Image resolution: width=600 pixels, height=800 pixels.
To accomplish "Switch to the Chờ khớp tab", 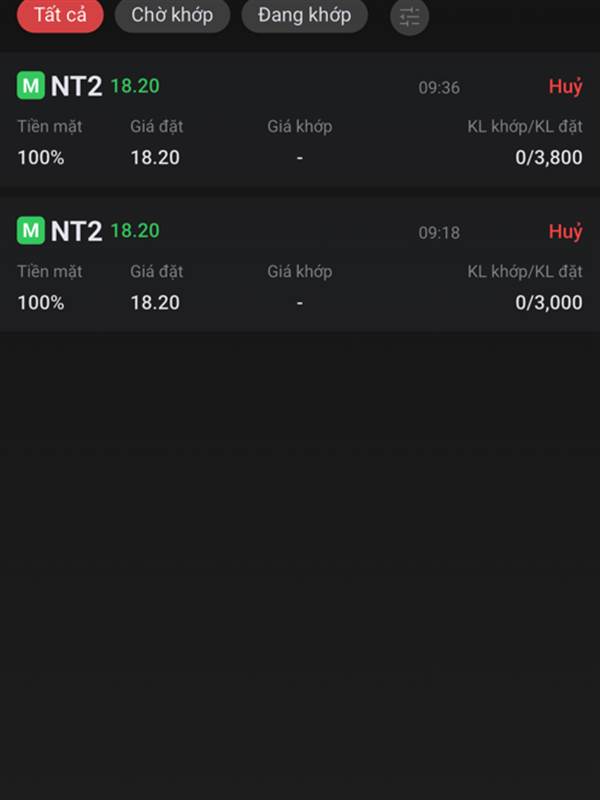I will click(172, 15).
